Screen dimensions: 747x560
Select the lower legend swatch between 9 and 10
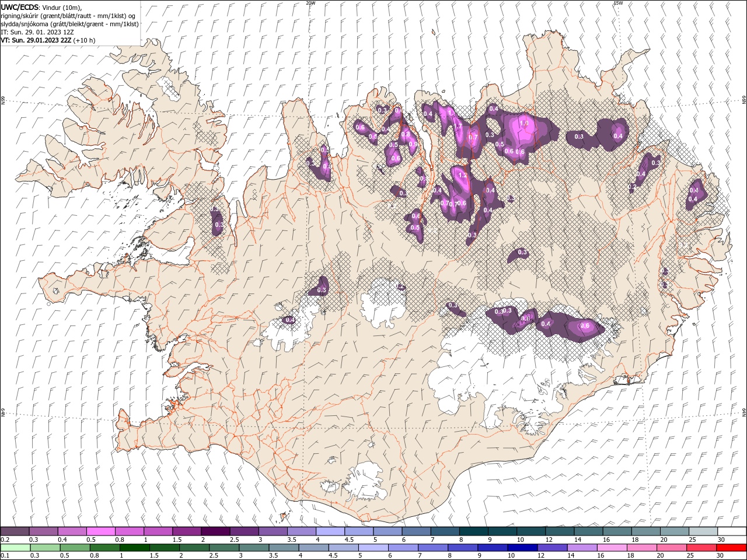(x=492, y=548)
